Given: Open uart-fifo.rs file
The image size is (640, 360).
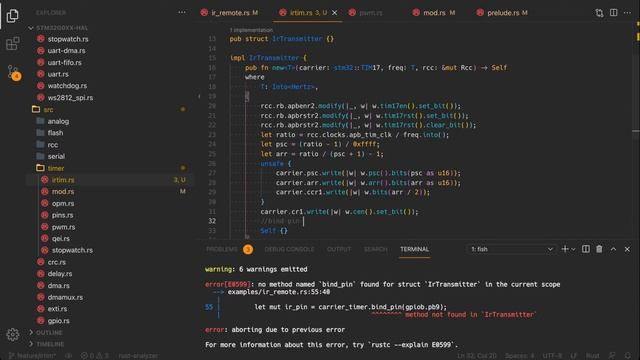Looking at the screenshot, I should pyautogui.click(x=64, y=62).
